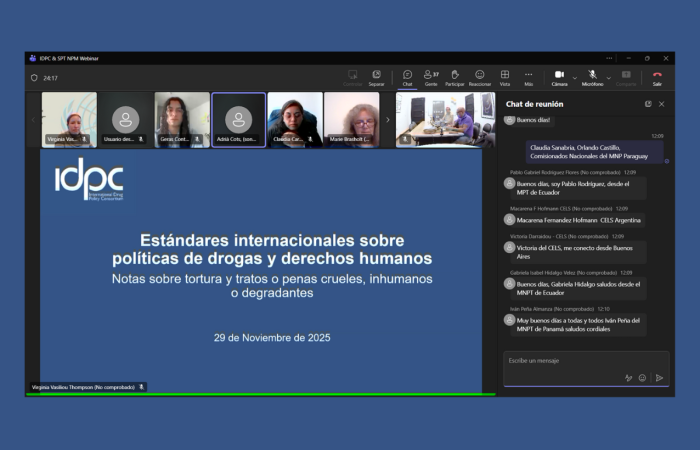Change layout with the Vista icon
Viewport: 700px width, 450px height.
(505, 76)
